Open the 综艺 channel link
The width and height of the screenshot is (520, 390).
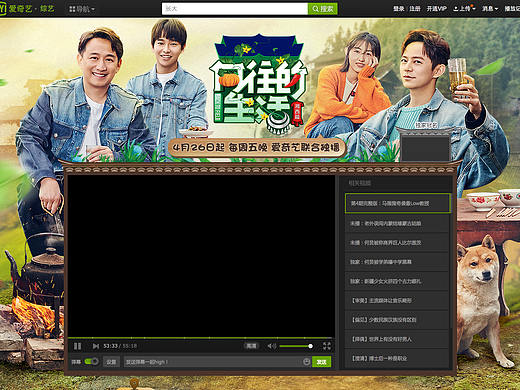click(x=47, y=9)
